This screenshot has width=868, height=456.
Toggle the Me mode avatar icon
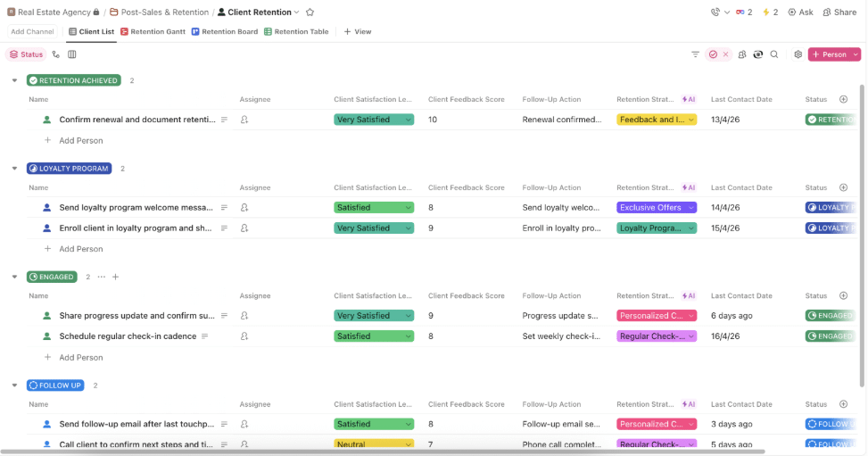click(758, 54)
